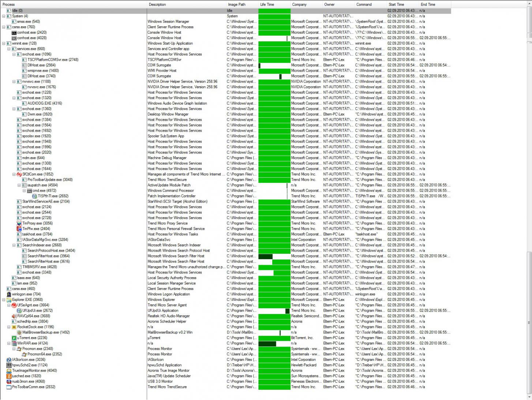Click the SearchFilterHost.exe (3964) life time bar
The height and width of the screenshot is (400, 532).
[x=265, y=256]
